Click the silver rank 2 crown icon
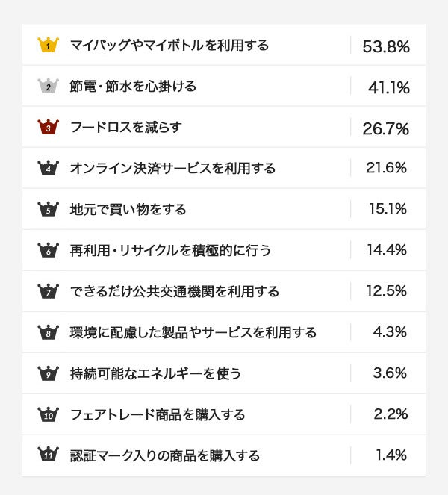 48,86
